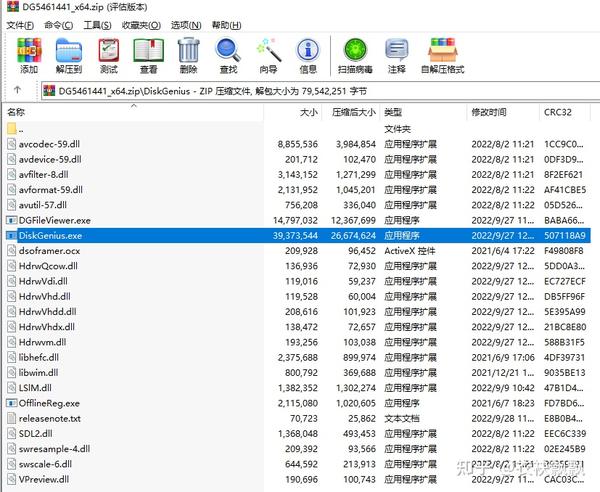The image size is (600, 492).
Task: Click the OfflineReg.exe file icon
Action: click(x=12, y=403)
